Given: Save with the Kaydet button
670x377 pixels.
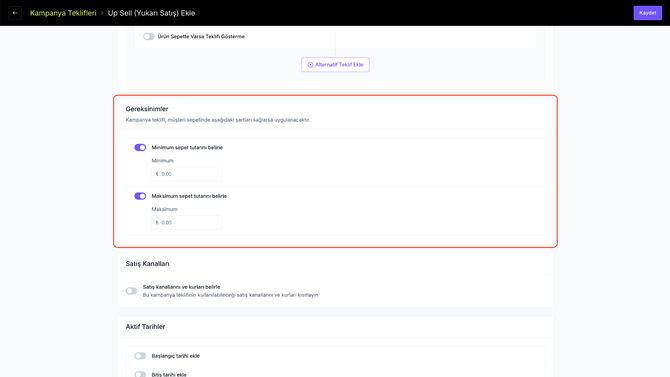Looking at the screenshot, I should (x=647, y=13).
